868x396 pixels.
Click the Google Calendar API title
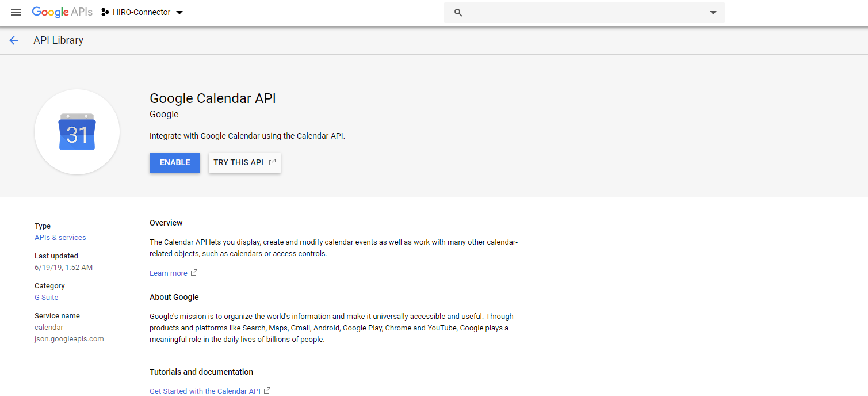pyautogui.click(x=213, y=98)
